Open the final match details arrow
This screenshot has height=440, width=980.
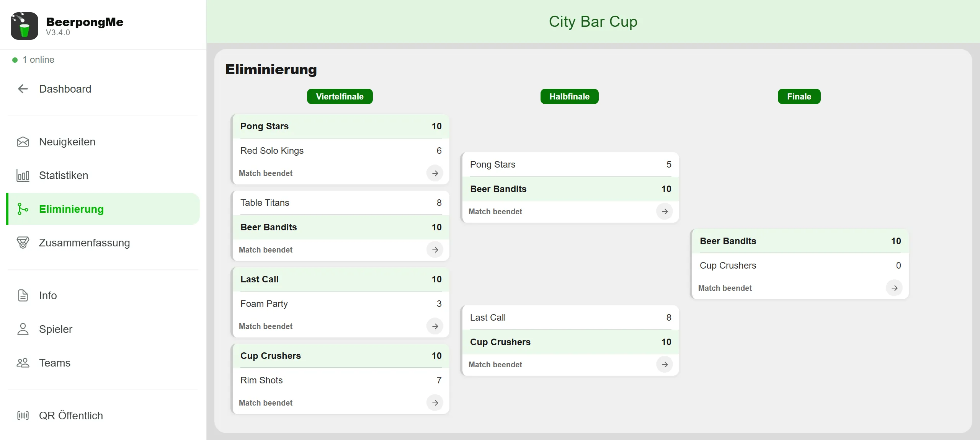[894, 288]
